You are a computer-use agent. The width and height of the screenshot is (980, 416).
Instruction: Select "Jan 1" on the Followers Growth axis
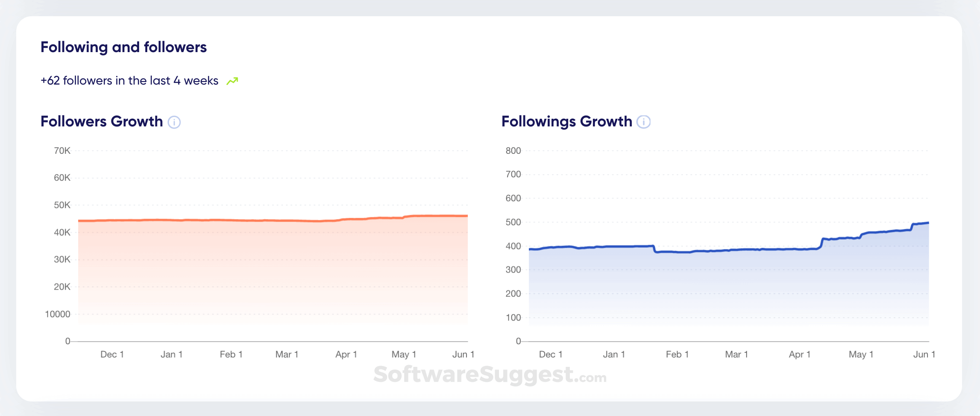coord(172,354)
